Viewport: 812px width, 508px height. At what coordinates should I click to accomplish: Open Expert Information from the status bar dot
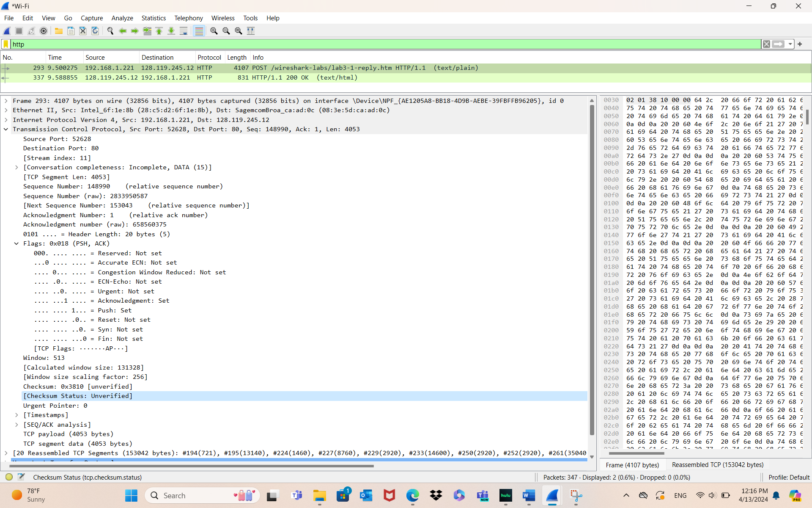pos(8,477)
